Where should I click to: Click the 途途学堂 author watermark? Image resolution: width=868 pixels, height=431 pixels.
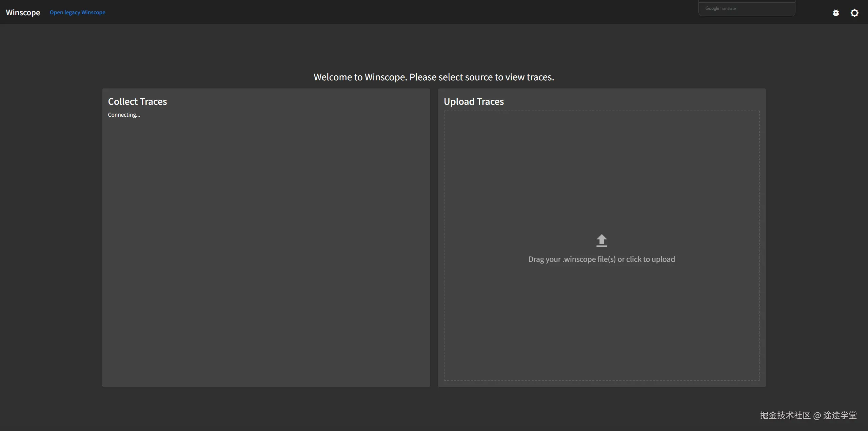[840, 415]
